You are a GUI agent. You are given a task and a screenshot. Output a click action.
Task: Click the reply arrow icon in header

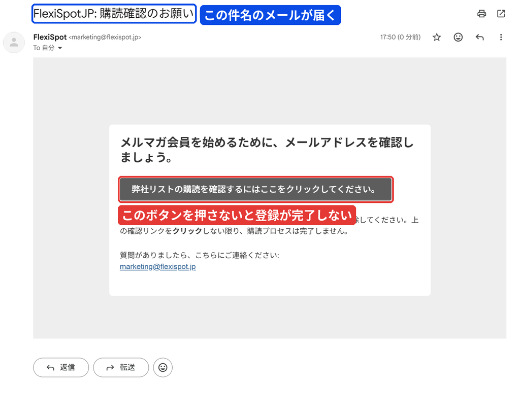click(479, 37)
